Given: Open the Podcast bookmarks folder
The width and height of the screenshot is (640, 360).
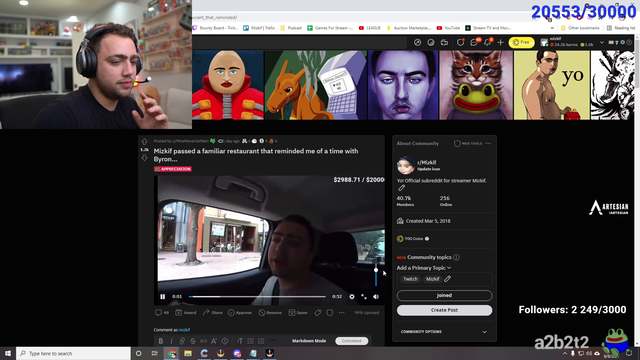Looking at the screenshot, I should click(291, 28).
